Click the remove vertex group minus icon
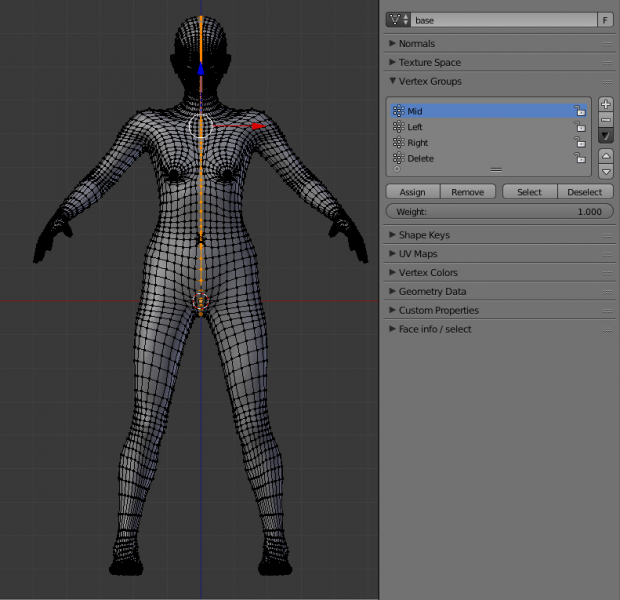The height and width of the screenshot is (600, 620). 606,120
